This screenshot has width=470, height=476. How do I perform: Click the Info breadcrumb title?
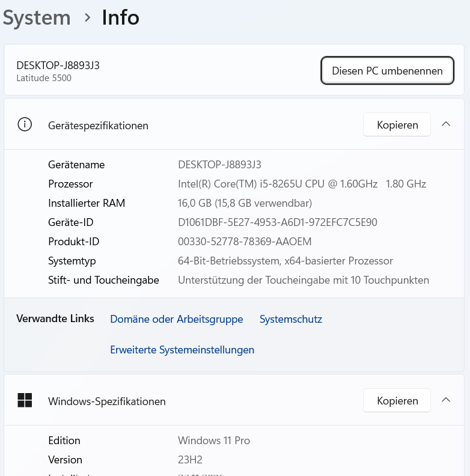[121, 17]
